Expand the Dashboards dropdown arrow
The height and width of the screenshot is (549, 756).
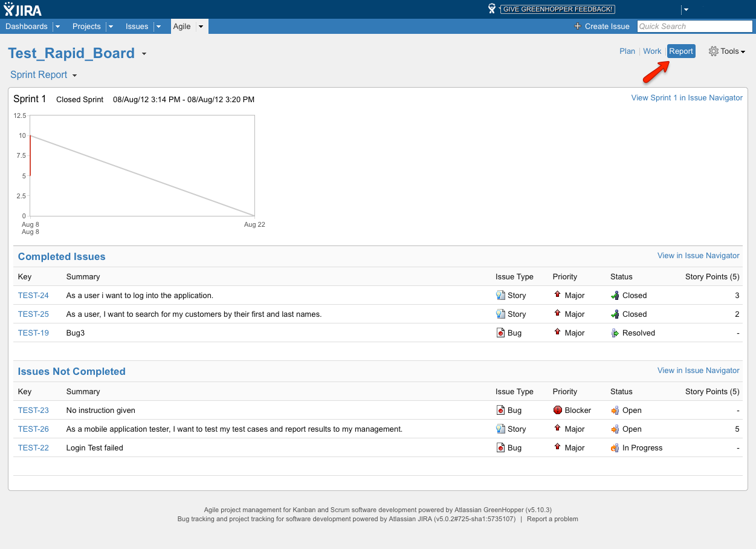tap(57, 27)
